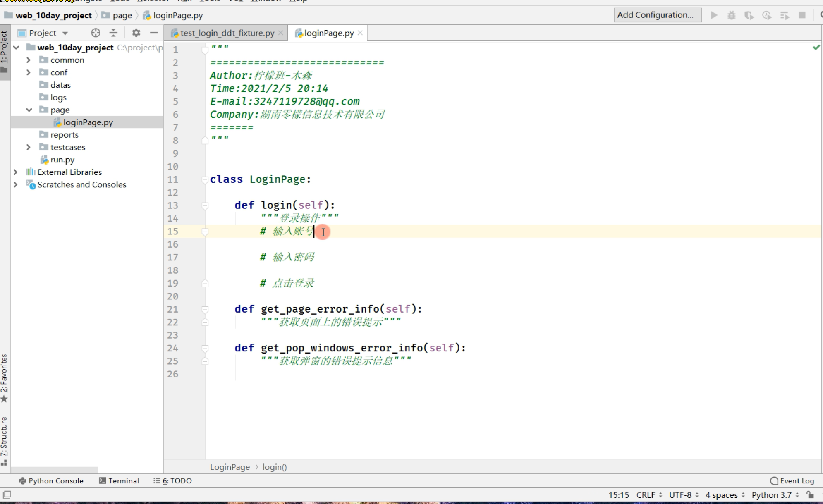Click the Debug bug icon
The image size is (823, 504).
click(x=731, y=15)
